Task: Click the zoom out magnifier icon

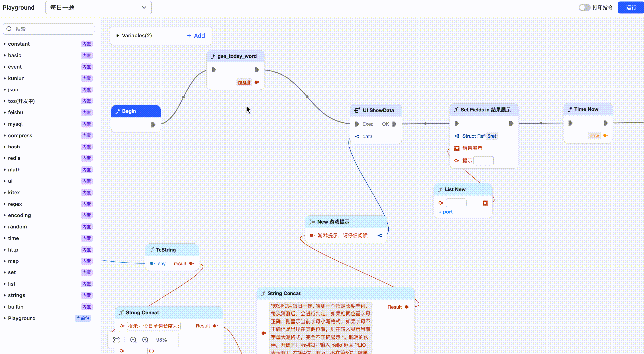Action: [x=133, y=340]
